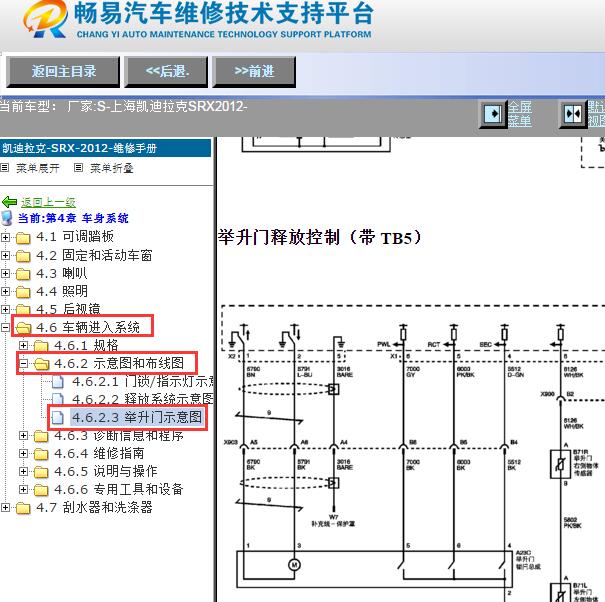Select 4.2 固定和活动车窗 item

pyautogui.click(x=94, y=255)
